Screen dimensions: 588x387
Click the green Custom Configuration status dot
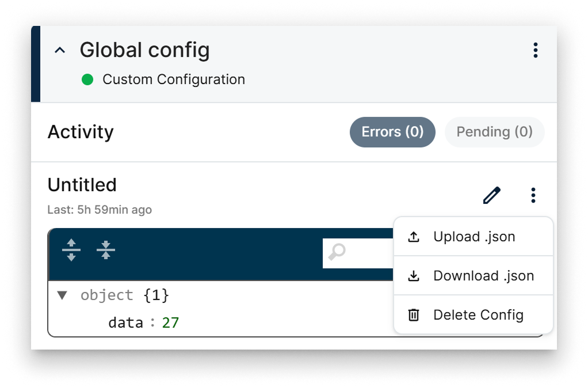pyautogui.click(x=87, y=79)
